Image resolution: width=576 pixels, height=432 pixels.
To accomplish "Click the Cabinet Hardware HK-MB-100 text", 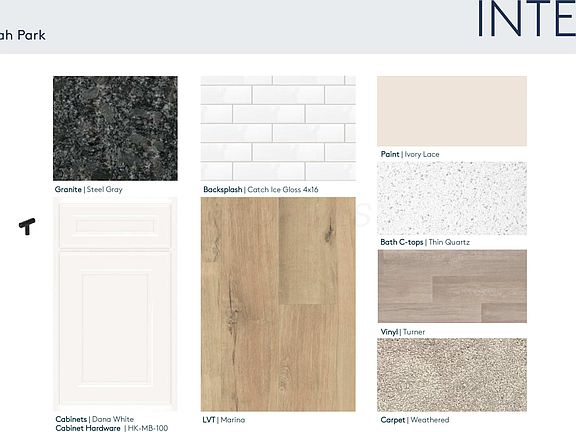I will tap(112, 428).
